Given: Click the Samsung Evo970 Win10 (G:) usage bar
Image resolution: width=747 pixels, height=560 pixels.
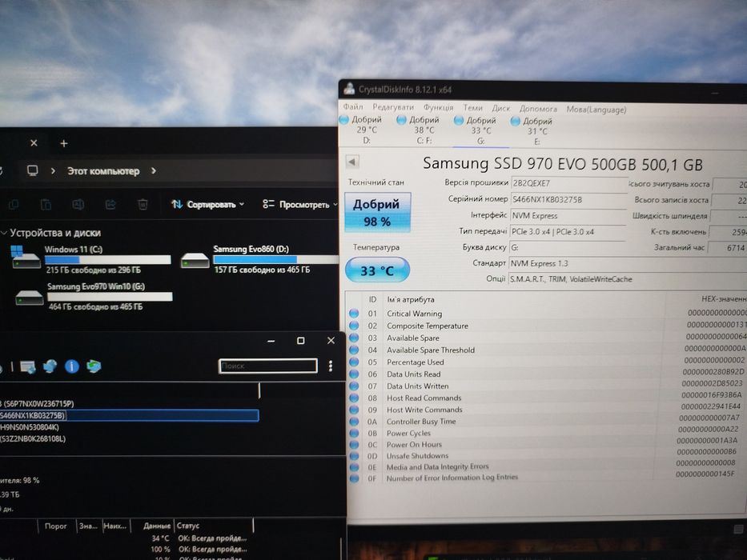Looking at the screenshot, I should point(110,297).
